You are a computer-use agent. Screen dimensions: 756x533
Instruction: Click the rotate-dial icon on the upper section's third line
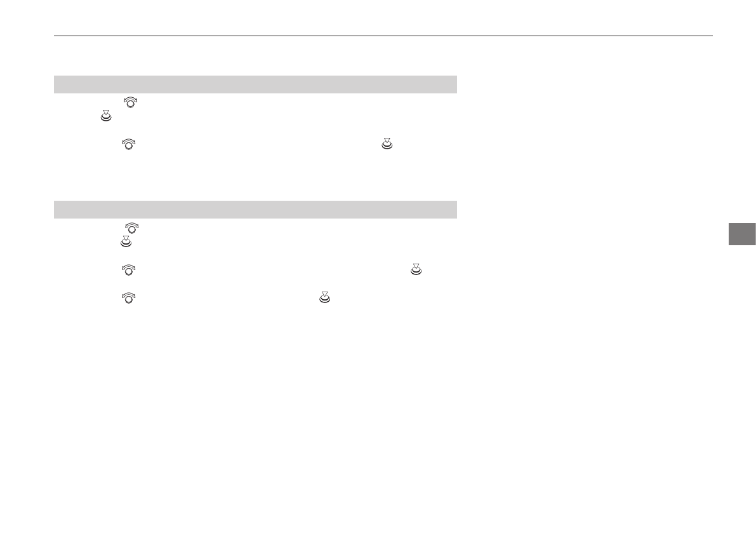(128, 144)
